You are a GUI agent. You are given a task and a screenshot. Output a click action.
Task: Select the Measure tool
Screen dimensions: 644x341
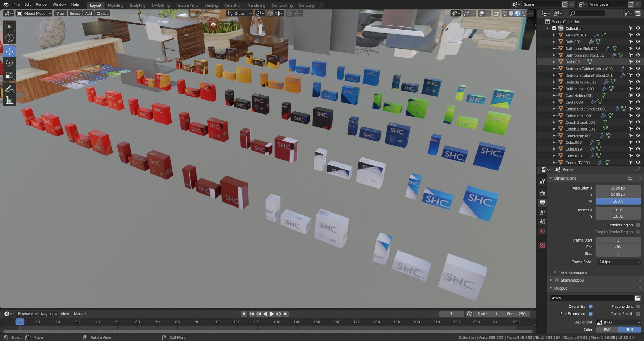coord(9,101)
